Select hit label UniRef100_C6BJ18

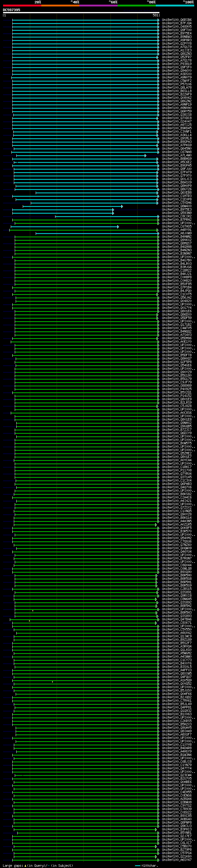tap(177, 762)
